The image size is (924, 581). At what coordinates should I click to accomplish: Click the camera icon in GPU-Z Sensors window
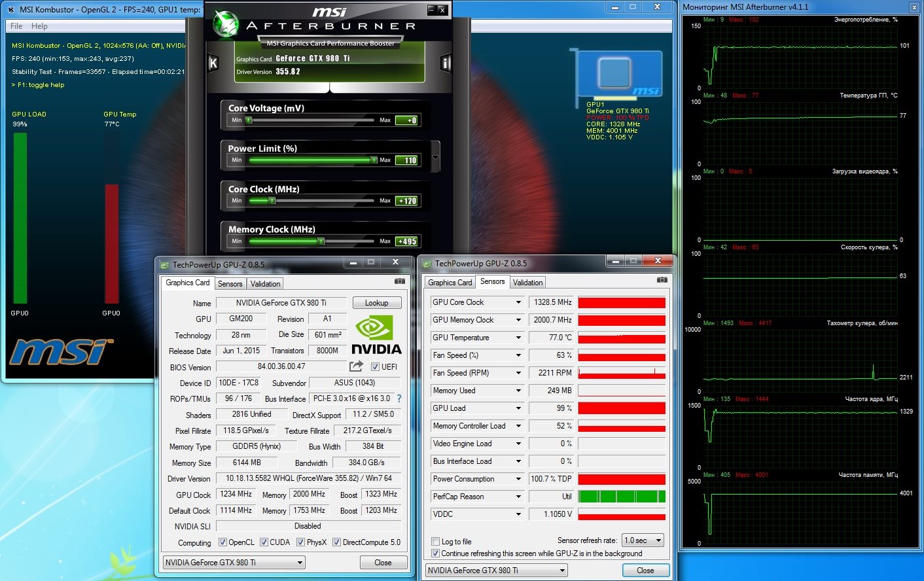[x=662, y=280]
